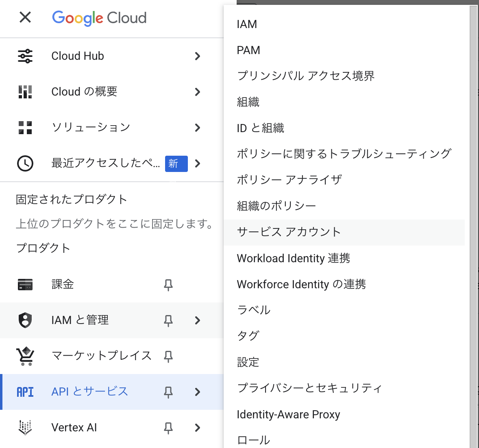The image size is (479, 448).
Task: Open サービス アカウント
Action: [x=344, y=232]
